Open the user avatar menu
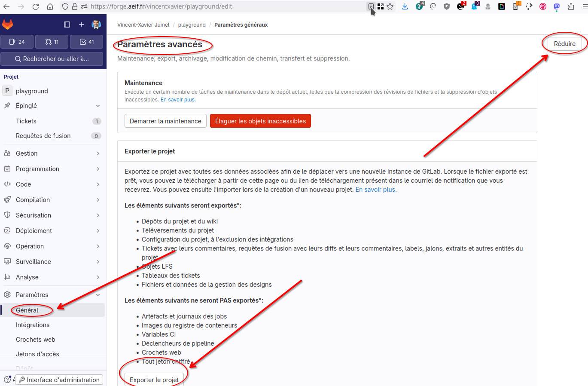The image size is (588, 386). 96,25
